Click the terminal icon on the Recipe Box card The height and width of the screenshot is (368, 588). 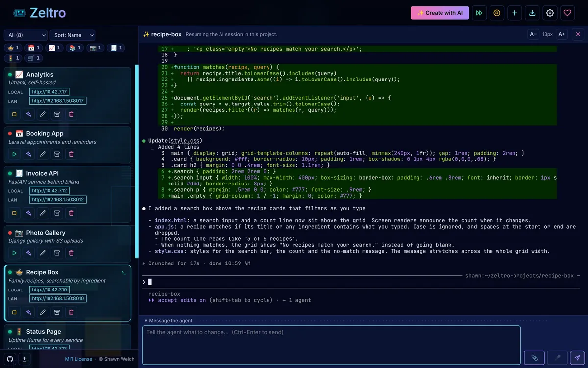[x=124, y=272]
